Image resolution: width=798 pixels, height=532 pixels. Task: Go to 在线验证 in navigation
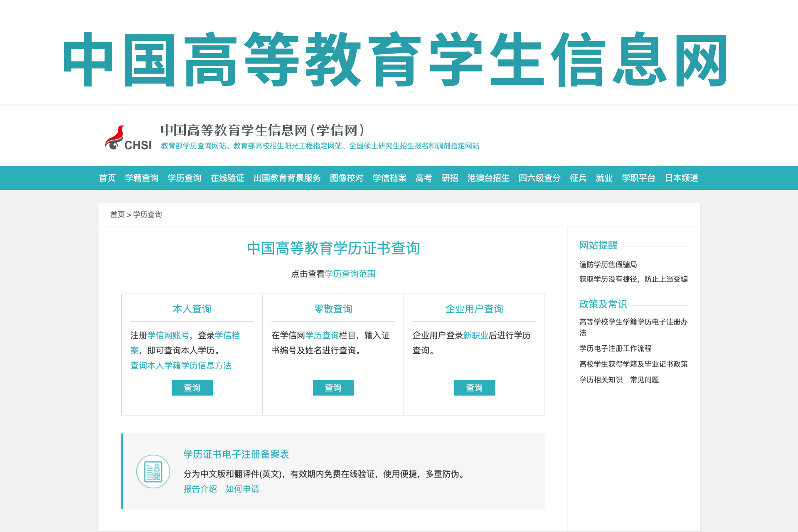click(x=227, y=178)
